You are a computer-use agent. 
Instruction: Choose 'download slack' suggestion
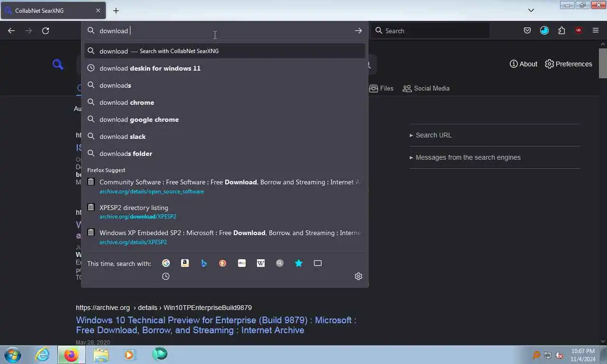coord(225,136)
